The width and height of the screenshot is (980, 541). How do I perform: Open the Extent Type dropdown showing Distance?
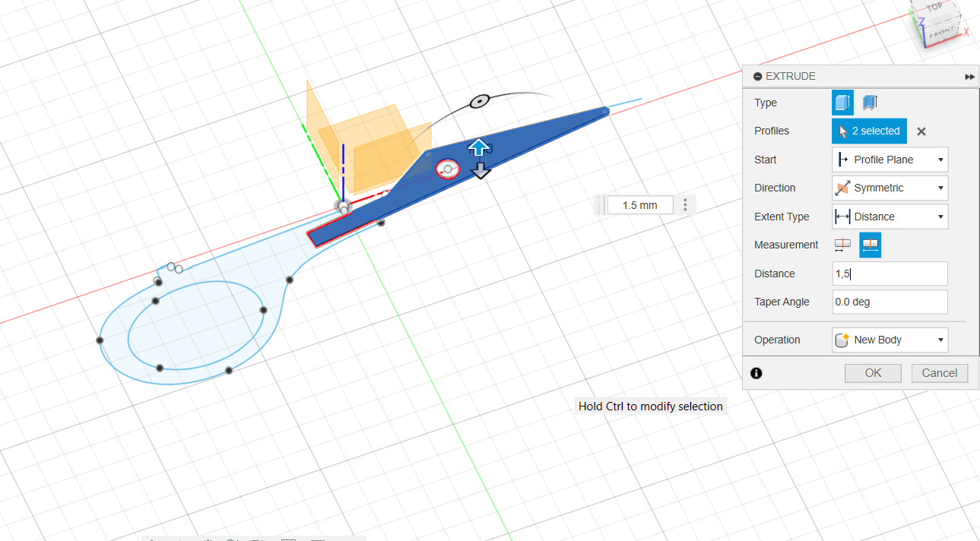[890, 217]
